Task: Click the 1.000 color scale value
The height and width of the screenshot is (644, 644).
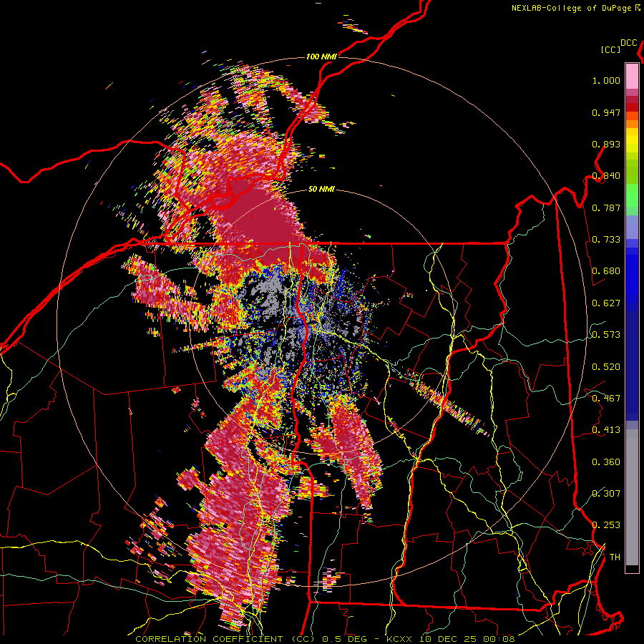Action: pos(606,81)
